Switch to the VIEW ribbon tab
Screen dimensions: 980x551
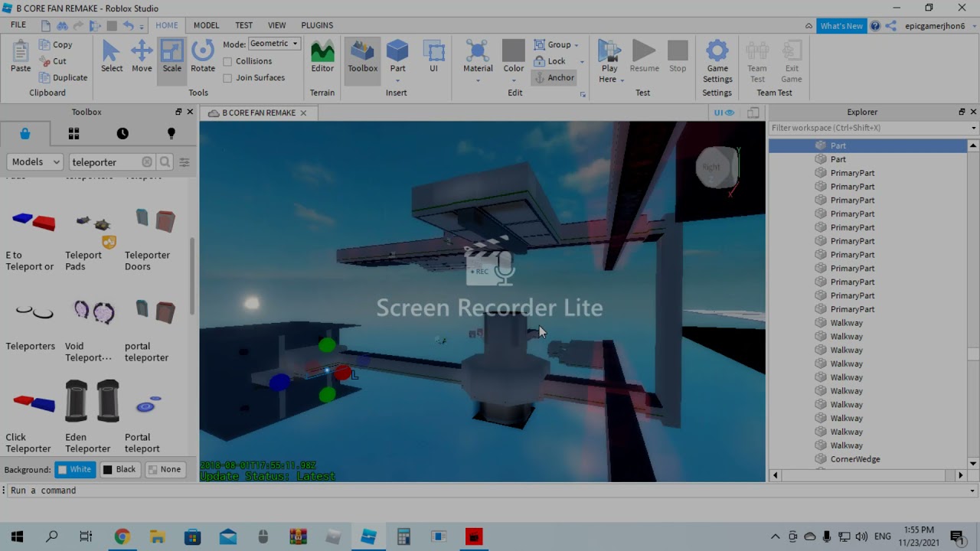tap(277, 25)
